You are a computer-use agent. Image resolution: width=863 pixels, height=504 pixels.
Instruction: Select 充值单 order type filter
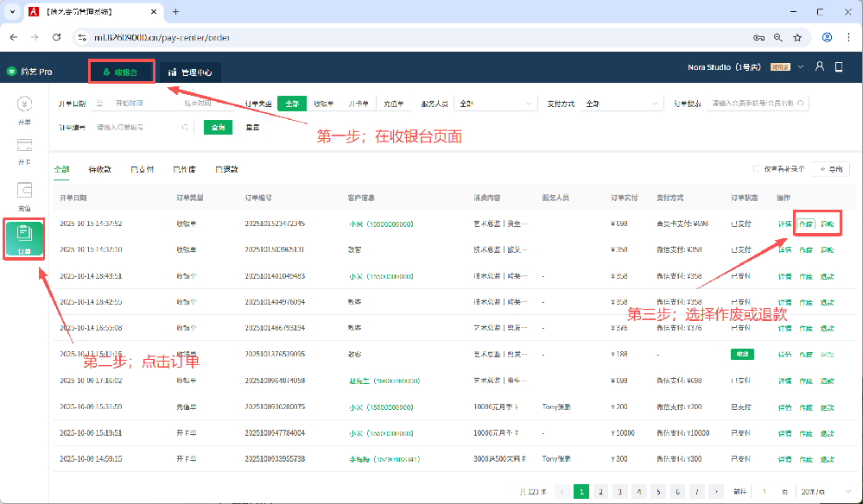click(394, 104)
